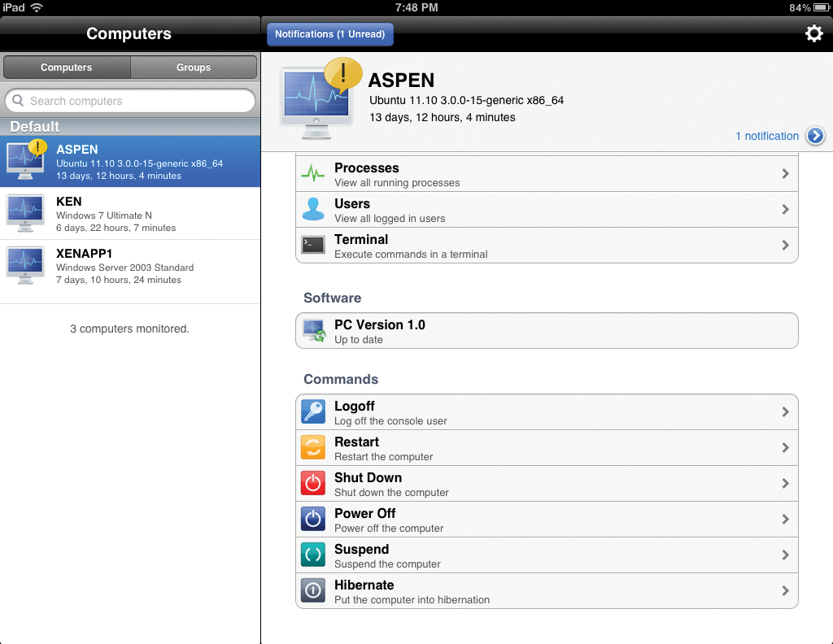Switch to the Computers tab
This screenshot has height=644, width=833.
(66, 67)
